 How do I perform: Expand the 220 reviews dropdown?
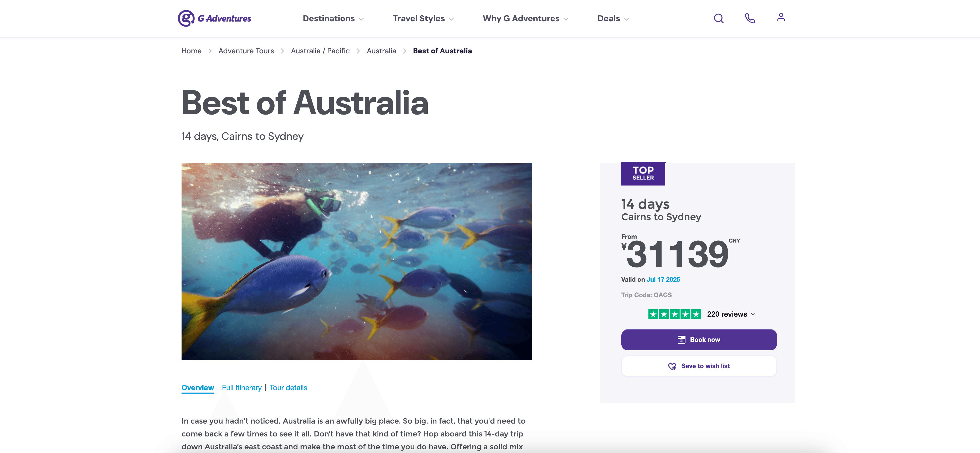click(x=731, y=314)
